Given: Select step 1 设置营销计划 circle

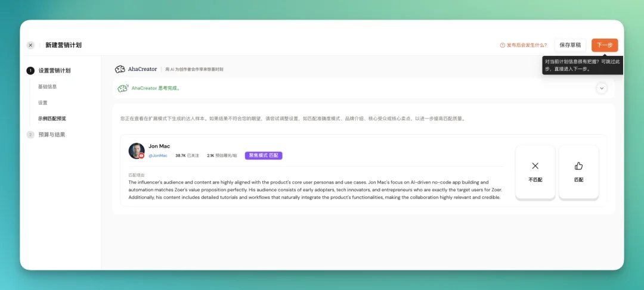Looking at the screenshot, I should (30, 70).
